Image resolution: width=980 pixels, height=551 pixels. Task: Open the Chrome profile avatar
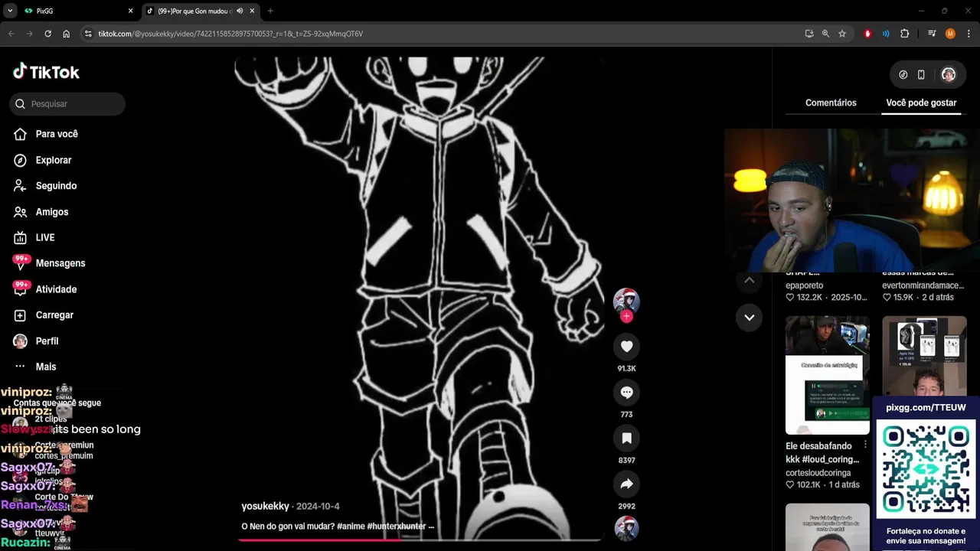point(950,34)
